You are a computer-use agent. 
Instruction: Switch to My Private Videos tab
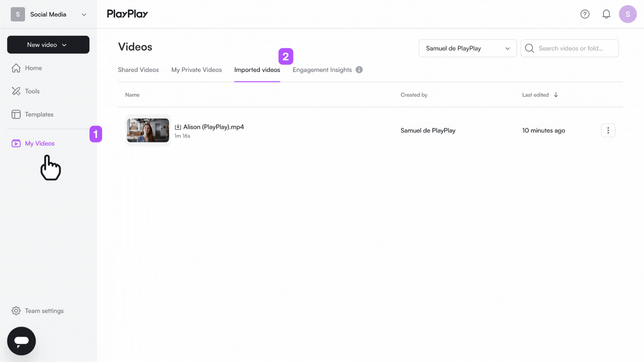tap(197, 70)
